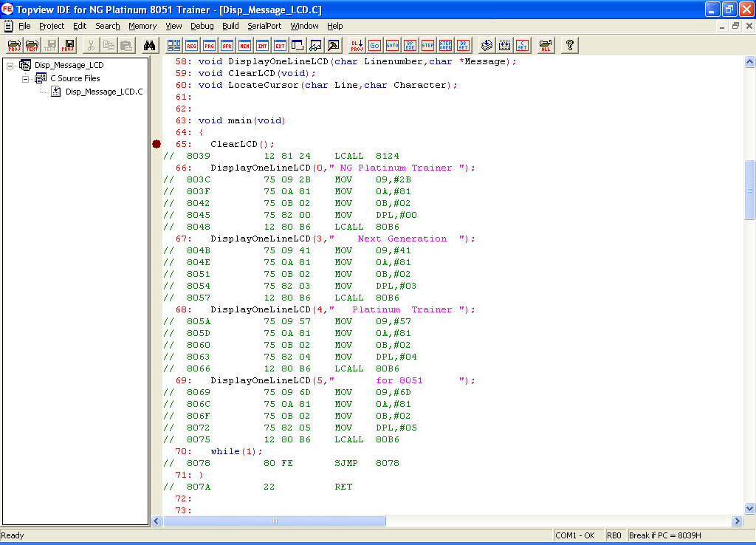Click the Step Over debug icon
The height and width of the screenshot is (545, 756).
tap(445, 45)
